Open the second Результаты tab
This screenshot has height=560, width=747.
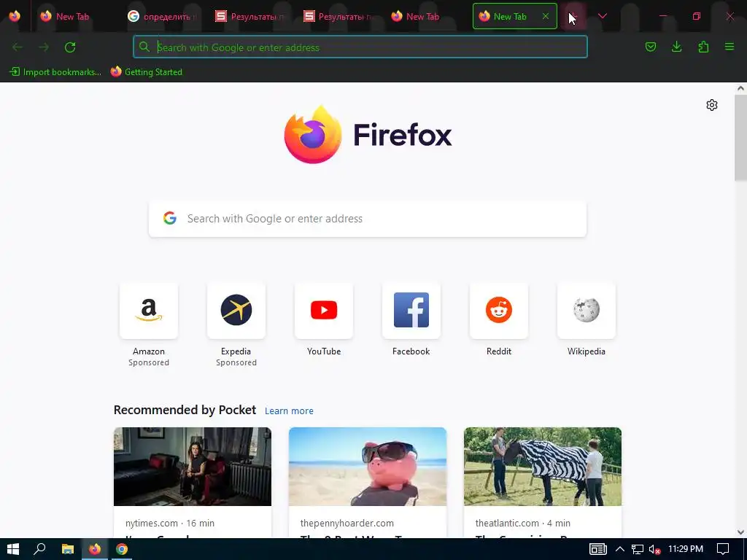[337, 16]
